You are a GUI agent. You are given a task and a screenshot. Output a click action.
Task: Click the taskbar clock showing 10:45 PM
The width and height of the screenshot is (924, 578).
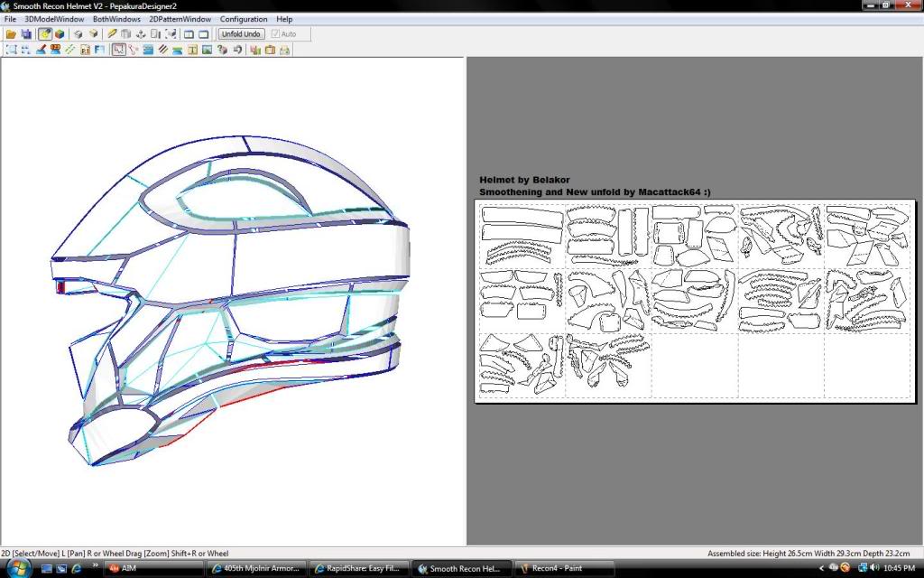899,569
